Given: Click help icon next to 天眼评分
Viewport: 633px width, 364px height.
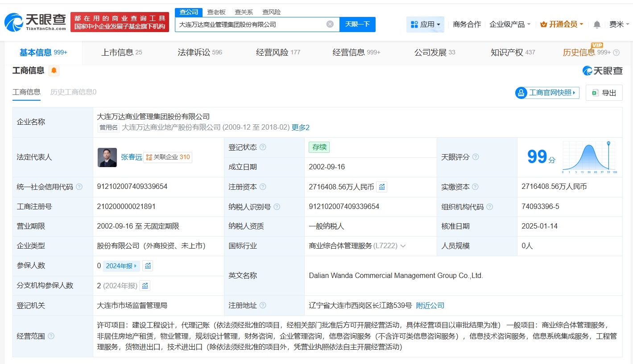Looking at the screenshot, I should (476, 157).
